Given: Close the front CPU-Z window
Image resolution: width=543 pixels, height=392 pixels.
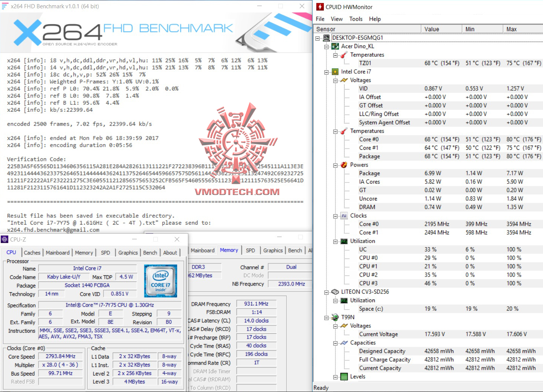Looking at the screenshot, I should (x=177, y=239).
